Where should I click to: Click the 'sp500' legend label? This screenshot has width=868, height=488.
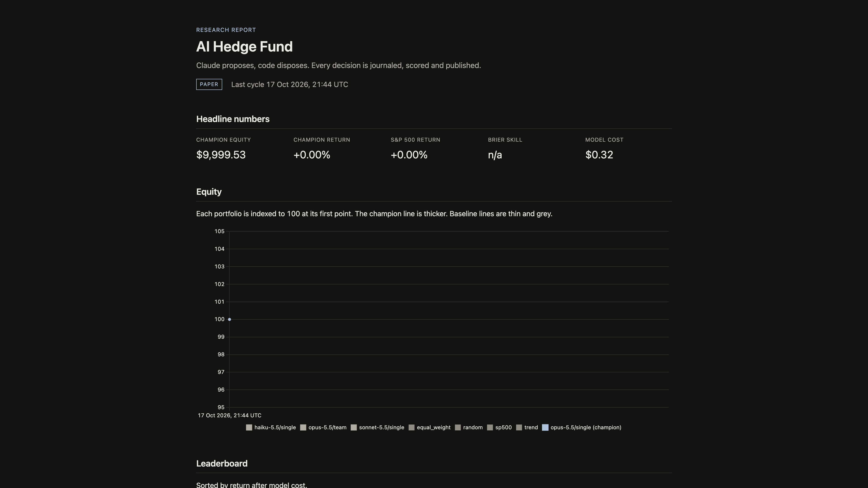pyautogui.click(x=503, y=427)
